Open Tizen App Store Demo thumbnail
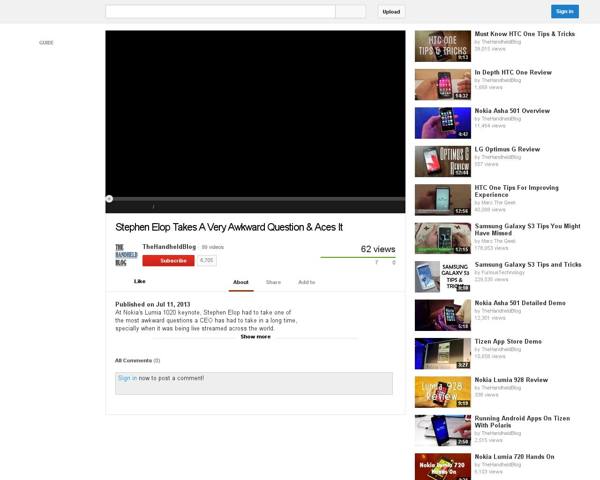The width and height of the screenshot is (600, 480). (442, 353)
